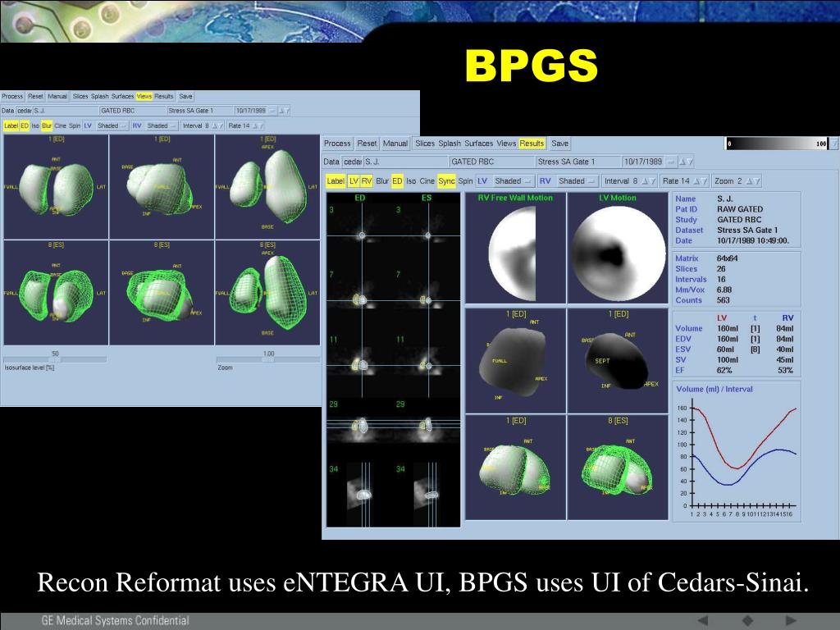The width and height of the screenshot is (840, 630).
Task: Open LV Shaded dropdown in front Results window
Action: [x=513, y=181]
